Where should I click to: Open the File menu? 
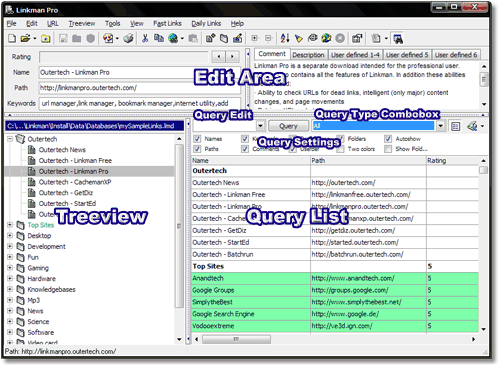(11, 23)
